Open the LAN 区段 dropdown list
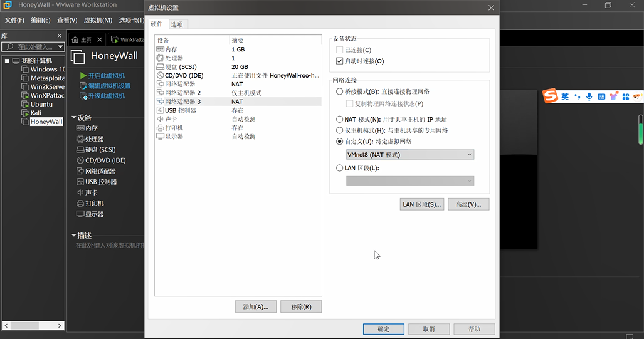Viewport: 644px width, 339px height. point(410,181)
